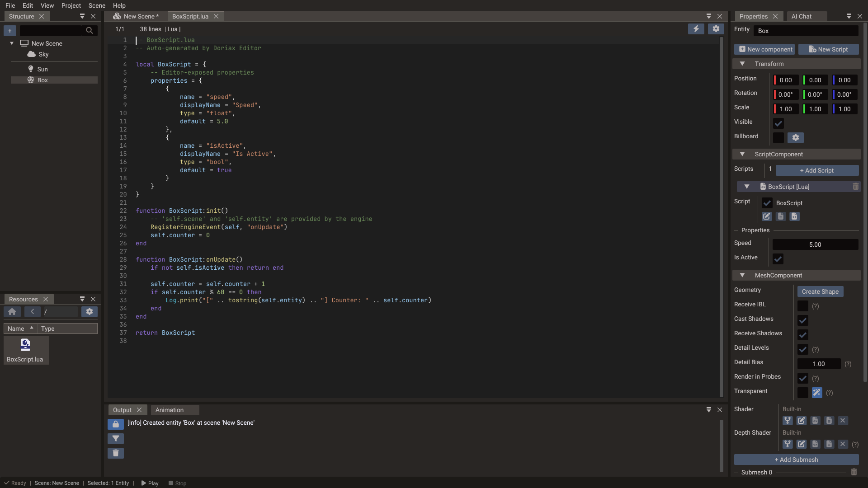This screenshot has width=868, height=488.
Task: Open Output filter funnel icon
Action: tap(116, 439)
